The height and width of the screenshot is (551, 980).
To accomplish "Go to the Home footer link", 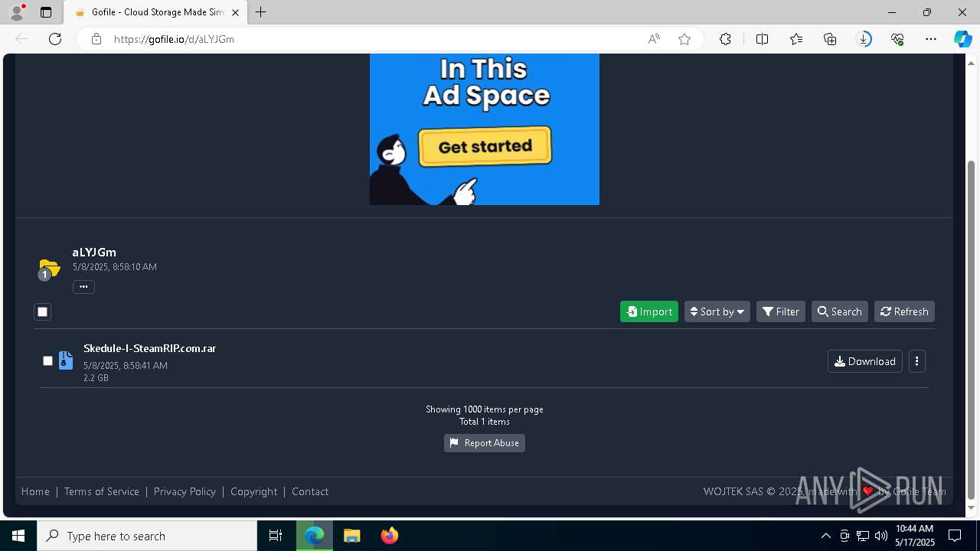I will (x=35, y=491).
